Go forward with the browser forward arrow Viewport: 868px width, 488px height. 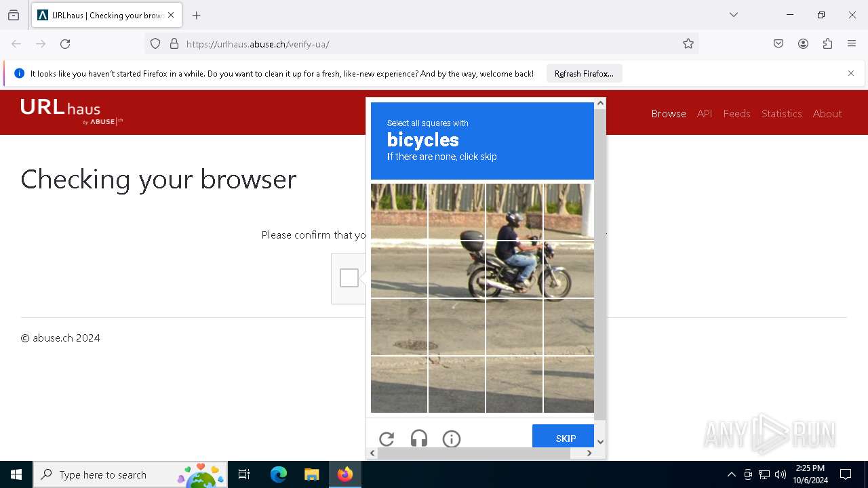click(x=41, y=44)
